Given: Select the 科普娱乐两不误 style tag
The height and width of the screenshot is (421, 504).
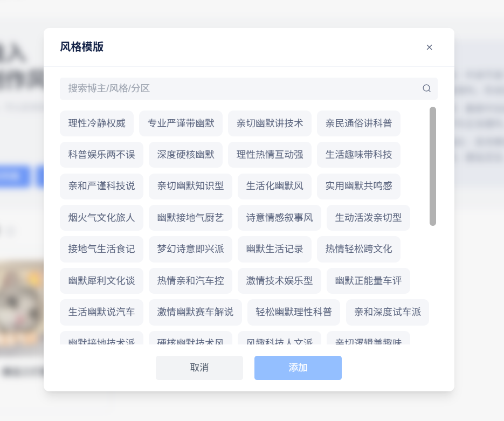Looking at the screenshot, I should (101, 155).
